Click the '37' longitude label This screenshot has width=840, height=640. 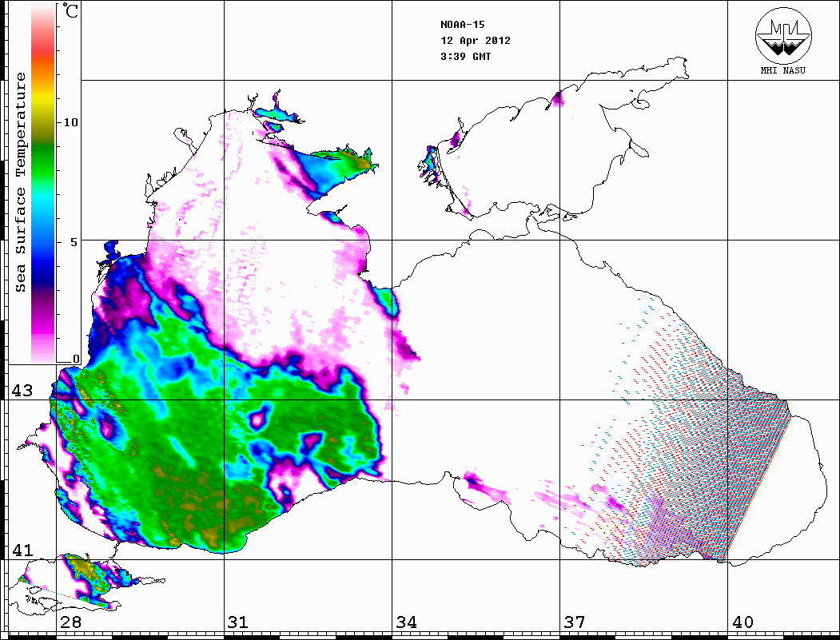pyautogui.click(x=575, y=622)
